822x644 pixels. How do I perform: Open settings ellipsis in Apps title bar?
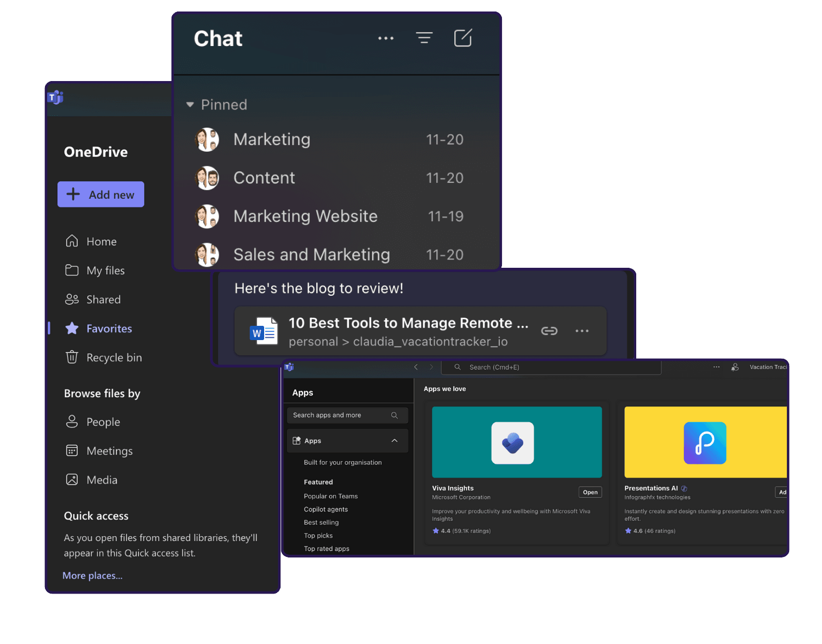coord(716,367)
